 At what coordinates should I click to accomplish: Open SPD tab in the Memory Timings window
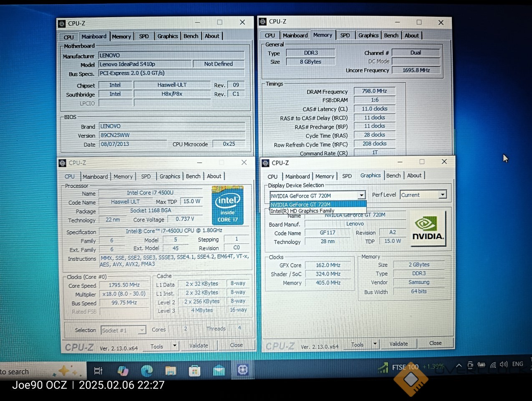(345, 36)
